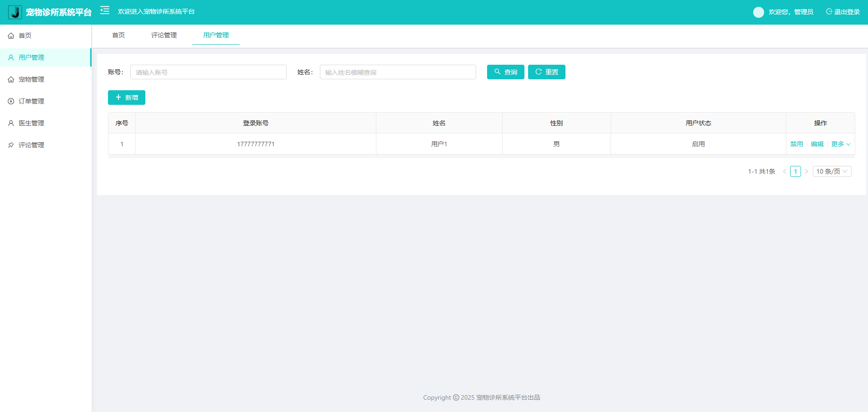Open 首页 in the sidebar menu
868x412 pixels.
click(x=46, y=36)
